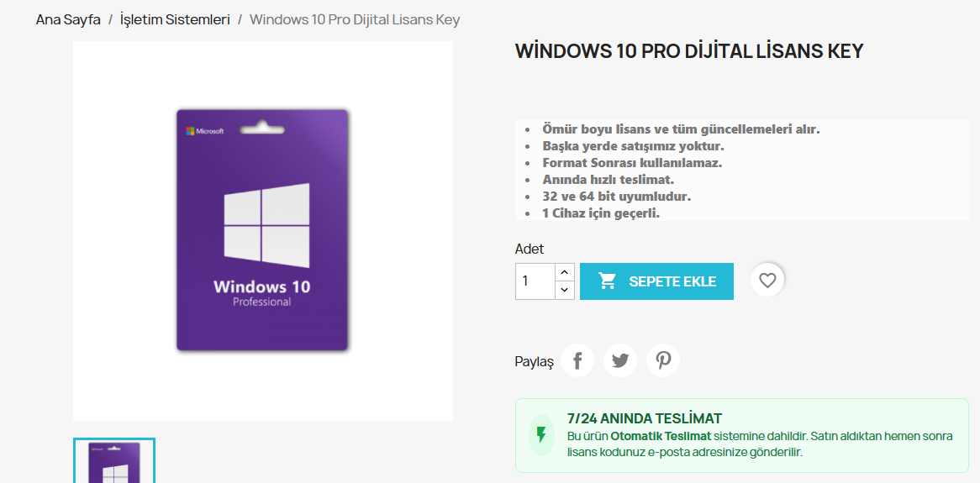Click the Microsoft logo on the product card
Screen dimensions: 980x483
pyautogui.click(x=205, y=131)
